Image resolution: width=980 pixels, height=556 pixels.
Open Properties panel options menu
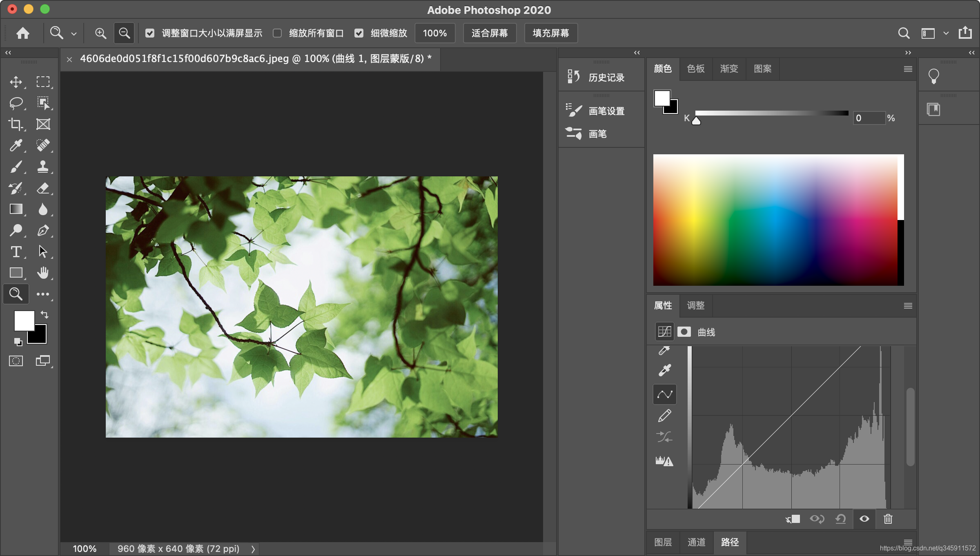tap(908, 306)
